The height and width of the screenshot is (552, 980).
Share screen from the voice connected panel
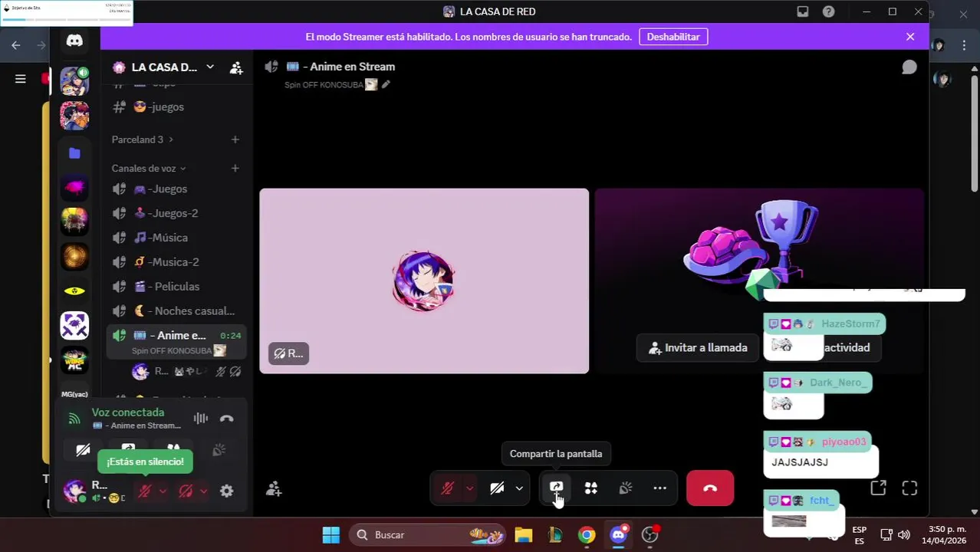click(128, 449)
